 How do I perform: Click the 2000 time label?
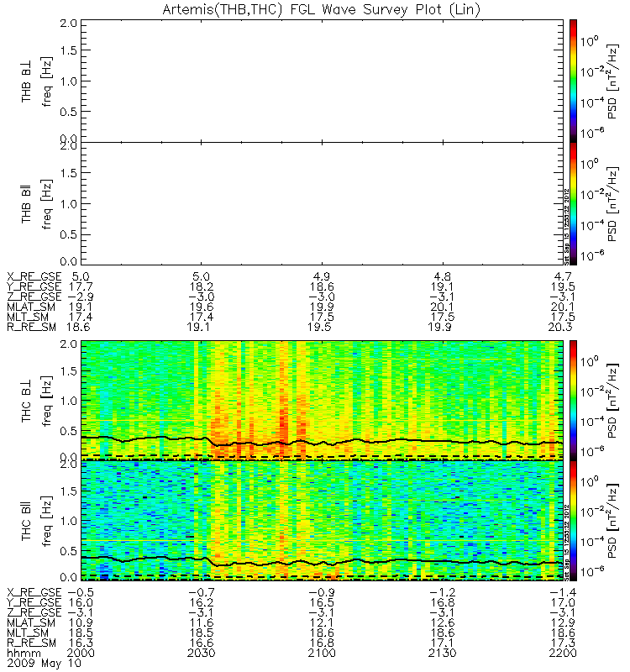pyautogui.click(x=81, y=654)
